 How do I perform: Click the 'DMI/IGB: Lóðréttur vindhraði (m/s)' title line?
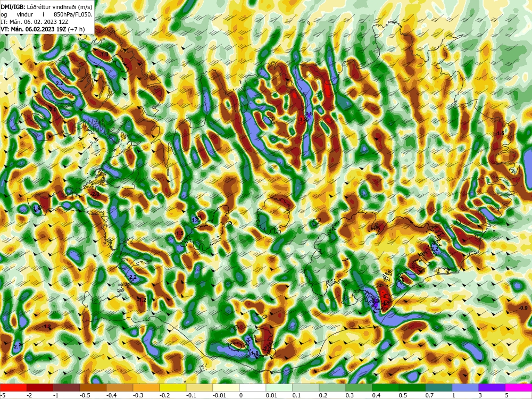46,7
